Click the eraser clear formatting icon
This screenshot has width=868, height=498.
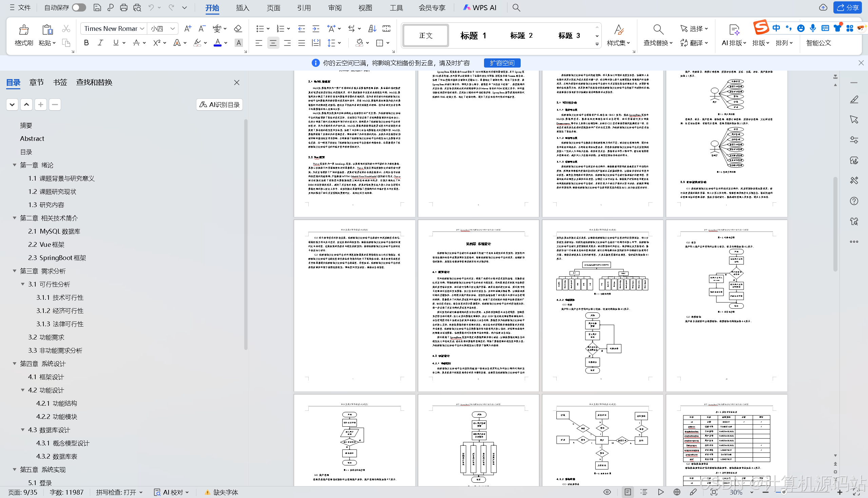pos(238,29)
